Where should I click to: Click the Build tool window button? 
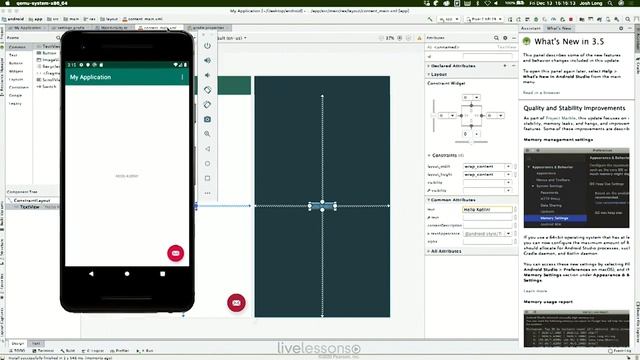point(68,351)
